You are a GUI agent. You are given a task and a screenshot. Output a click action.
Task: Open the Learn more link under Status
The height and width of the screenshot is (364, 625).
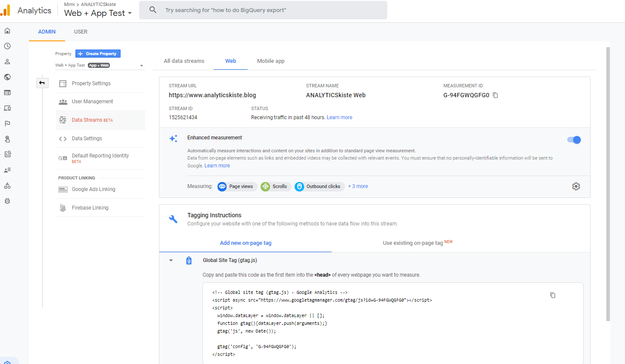pyautogui.click(x=339, y=117)
